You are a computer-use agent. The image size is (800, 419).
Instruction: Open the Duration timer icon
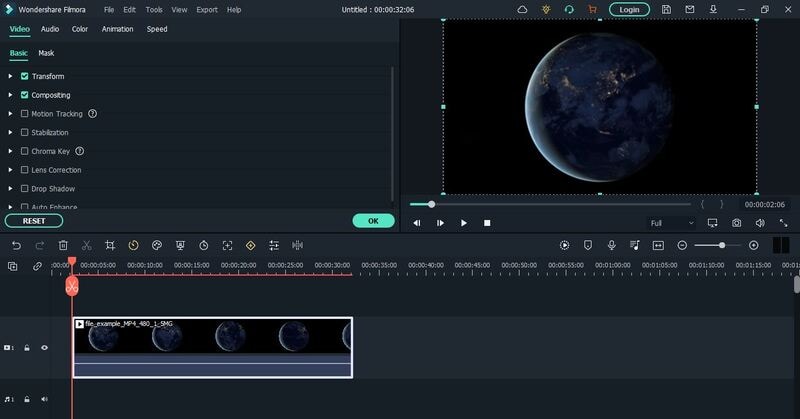pyautogui.click(x=204, y=245)
